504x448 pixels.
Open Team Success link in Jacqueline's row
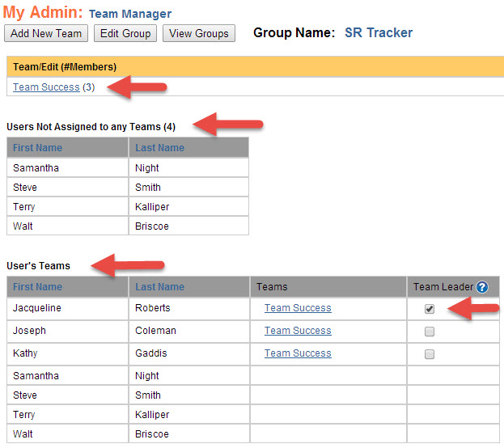pos(298,308)
